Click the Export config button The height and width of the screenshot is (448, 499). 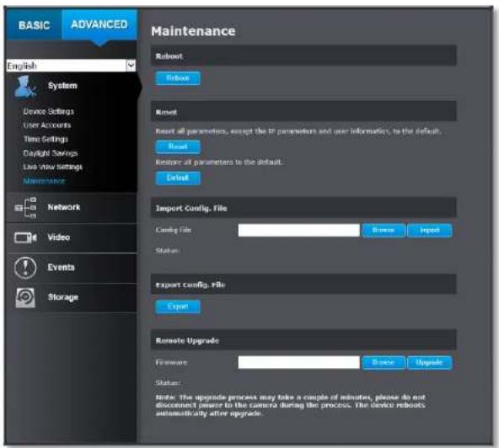click(x=178, y=307)
